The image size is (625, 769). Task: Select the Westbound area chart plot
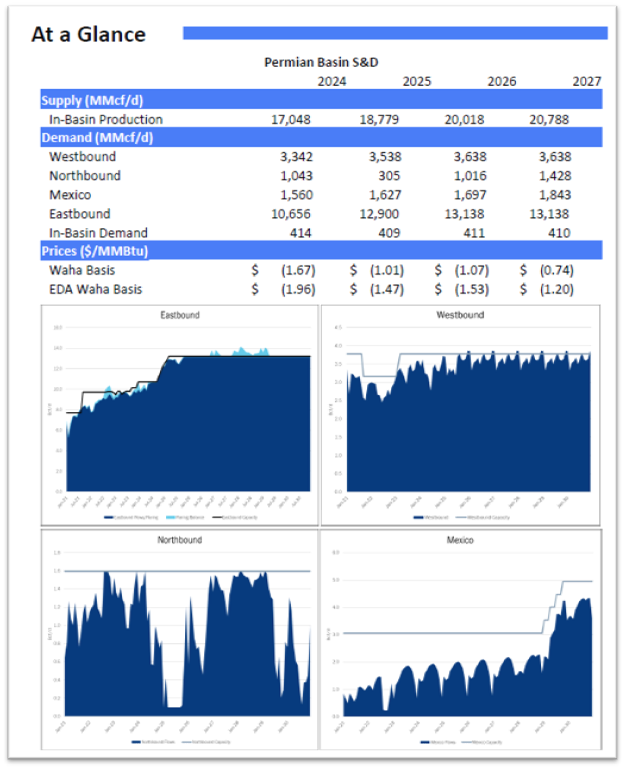pyautogui.click(x=469, y=409)
